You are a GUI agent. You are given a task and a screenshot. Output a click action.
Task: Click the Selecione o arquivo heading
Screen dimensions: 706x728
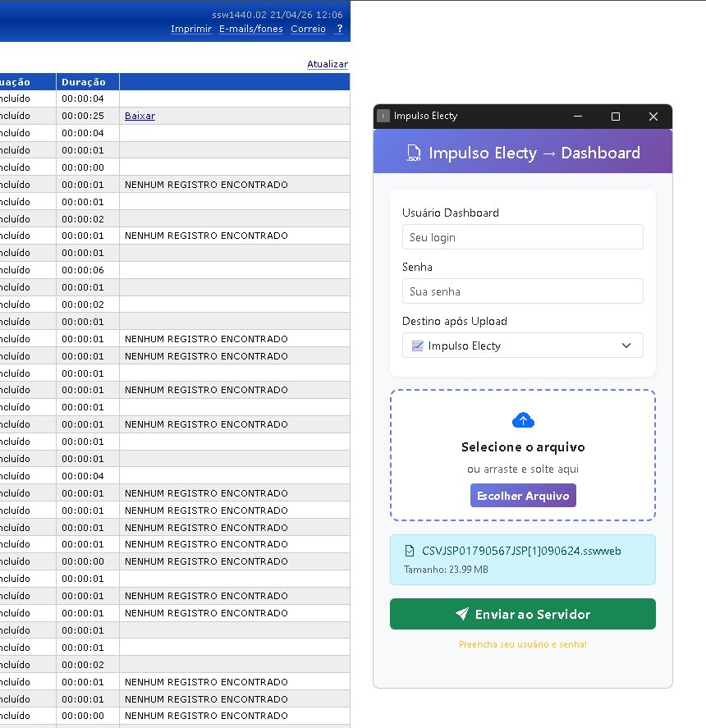[x=523, y=447]
